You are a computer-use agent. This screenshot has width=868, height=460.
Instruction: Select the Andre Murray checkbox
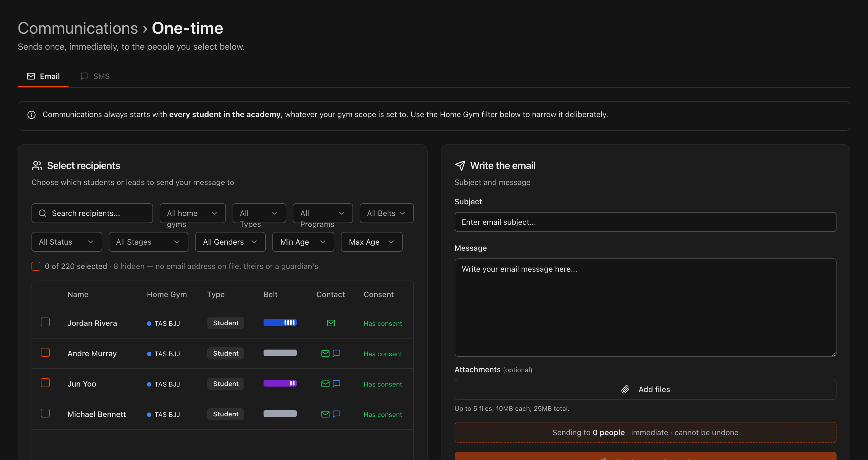45,353
